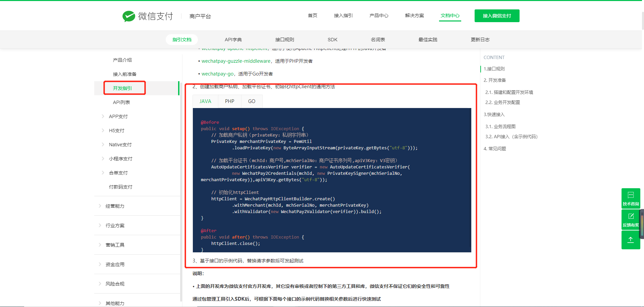This screenshot has height=307, width=644.
Task: Click the back-to-top arrow button
Action: [x=631, y=240]
